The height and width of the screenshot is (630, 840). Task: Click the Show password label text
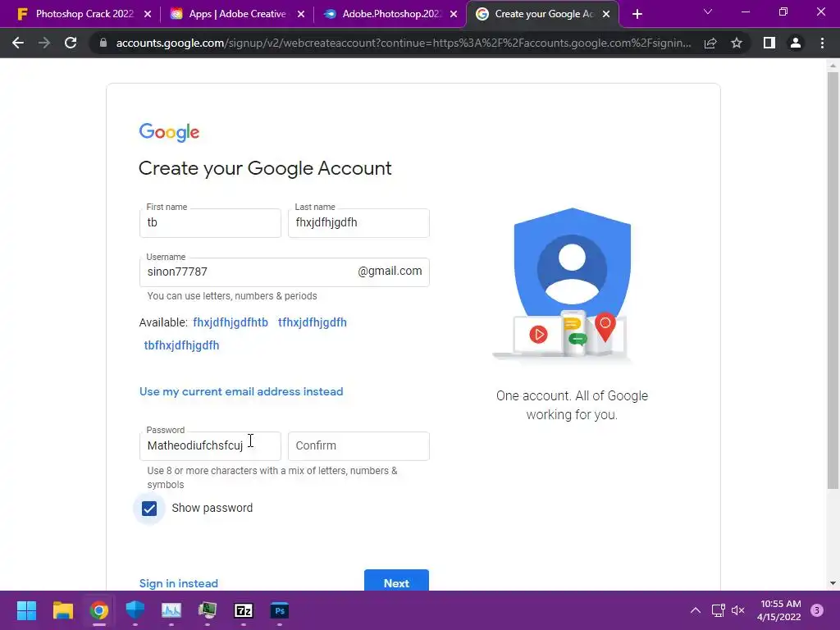coord(212,508)
